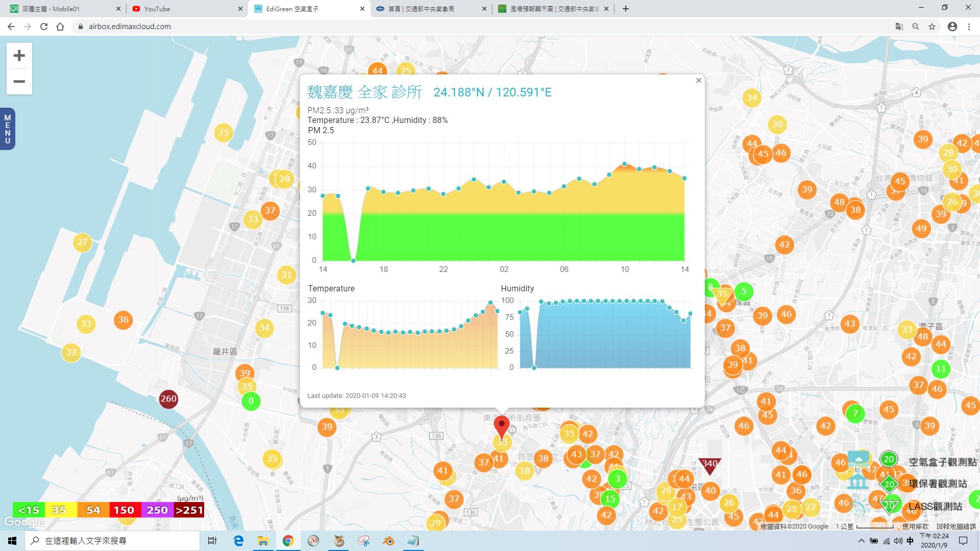Select the dark red 260 station marker

[168, 399]
